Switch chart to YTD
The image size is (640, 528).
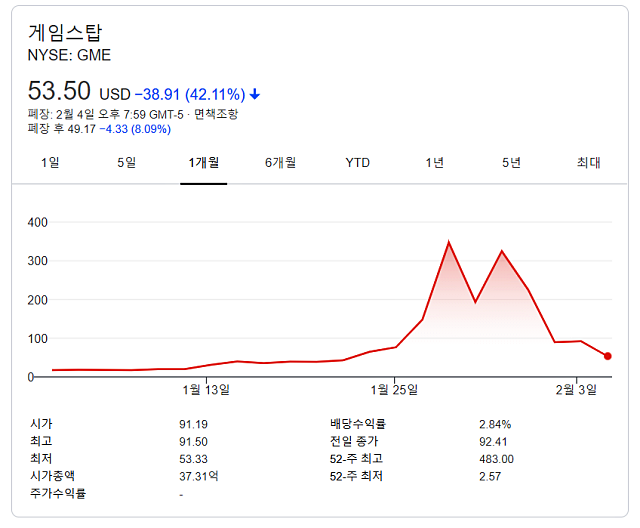[358, 163]
